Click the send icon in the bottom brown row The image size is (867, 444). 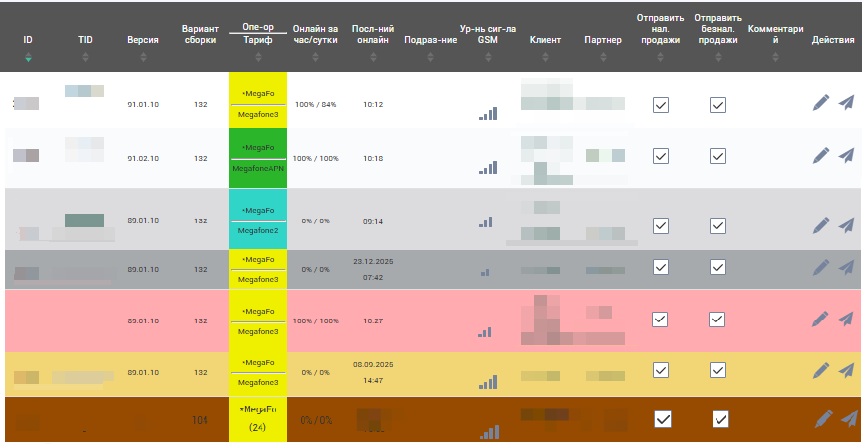(x=846, y=418)
